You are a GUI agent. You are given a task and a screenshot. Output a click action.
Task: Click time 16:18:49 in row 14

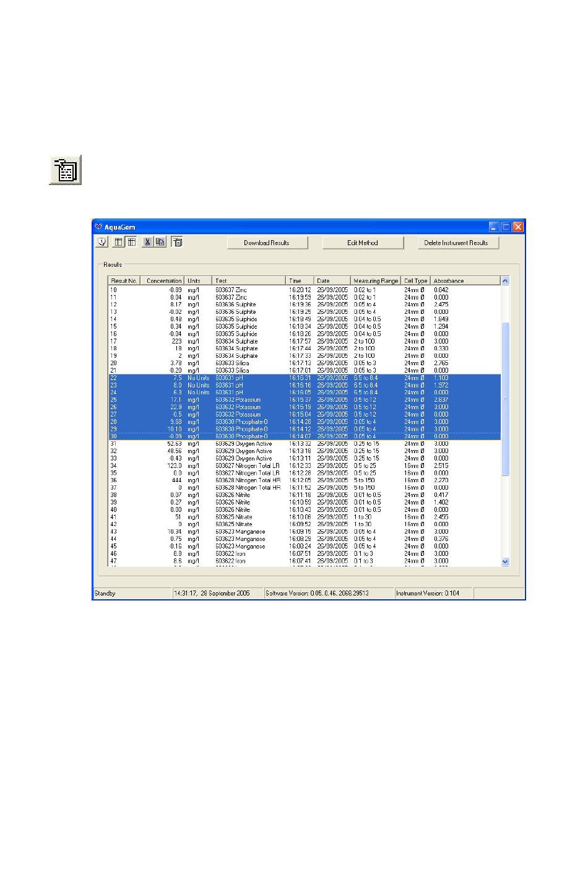point(300,319)
